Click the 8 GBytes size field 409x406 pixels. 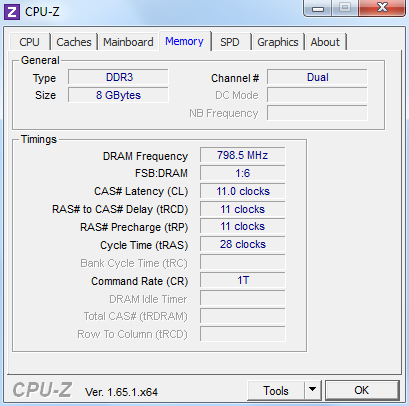118,95
